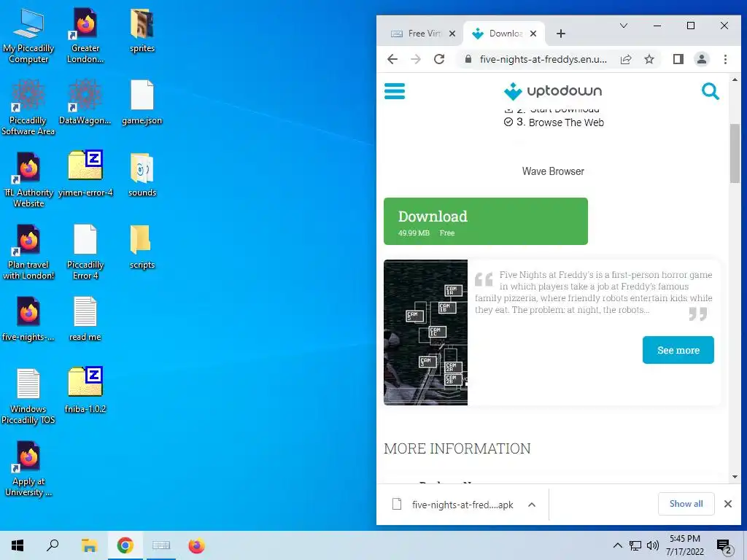The height and width of the screenshot is (560, 747).
Task: Click the Wave Browser text
Action: point(553,171)
